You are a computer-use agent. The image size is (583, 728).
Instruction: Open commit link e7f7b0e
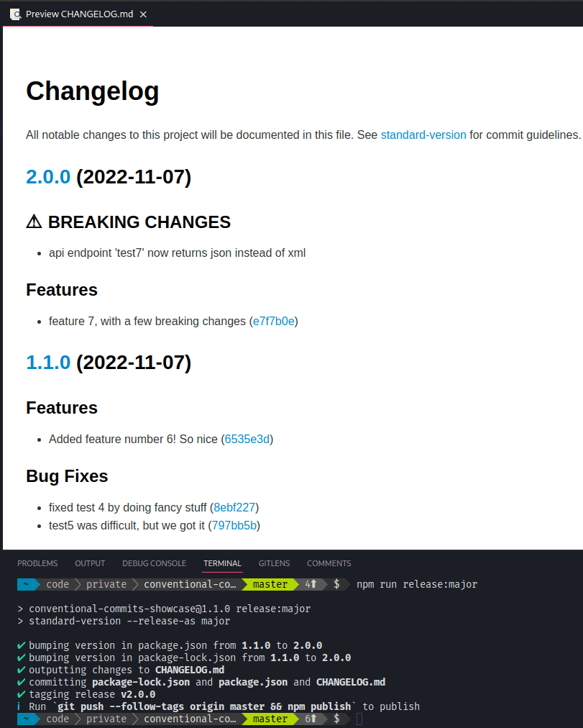(274, 321)
